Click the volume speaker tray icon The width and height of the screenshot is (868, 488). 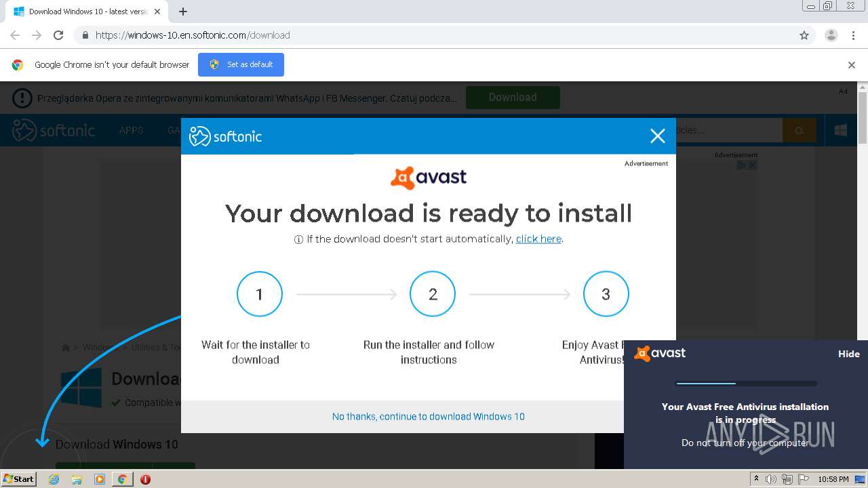pos(771,479)
